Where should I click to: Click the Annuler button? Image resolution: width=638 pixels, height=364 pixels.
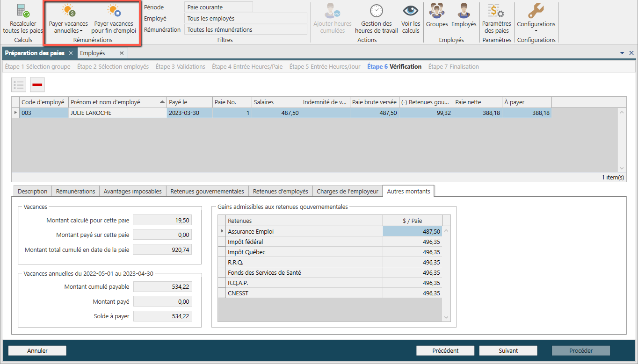point(37,350)
